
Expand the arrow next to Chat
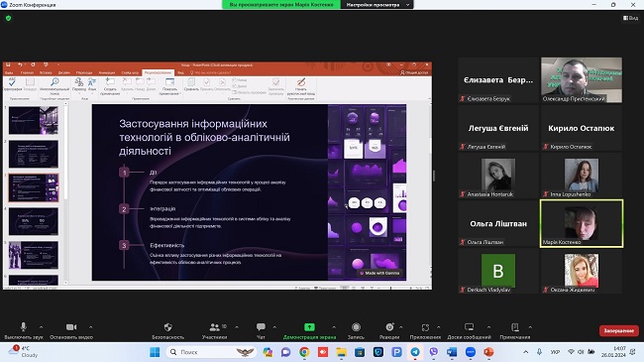pyautogui.click(x=274, y=327)
